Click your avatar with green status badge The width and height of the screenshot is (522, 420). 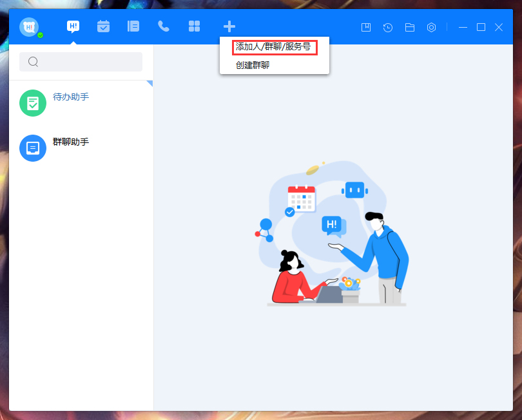[x=28, y=26]
